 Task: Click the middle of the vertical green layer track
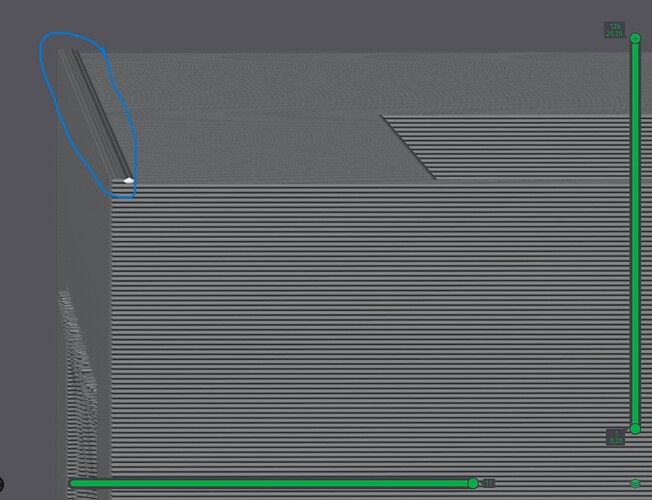(x=635, y=234)
